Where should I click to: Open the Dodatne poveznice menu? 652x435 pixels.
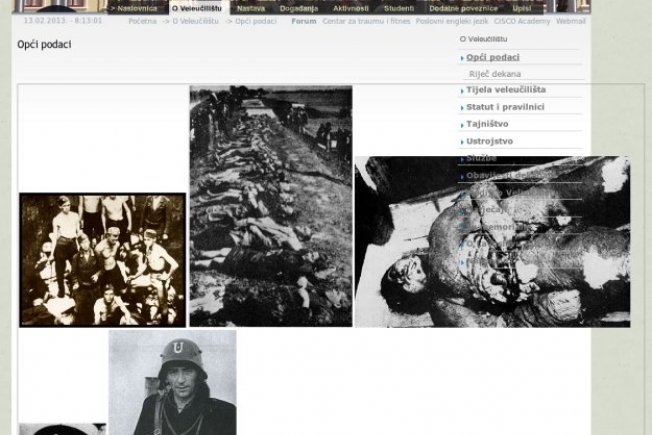[x=463, y=8]
